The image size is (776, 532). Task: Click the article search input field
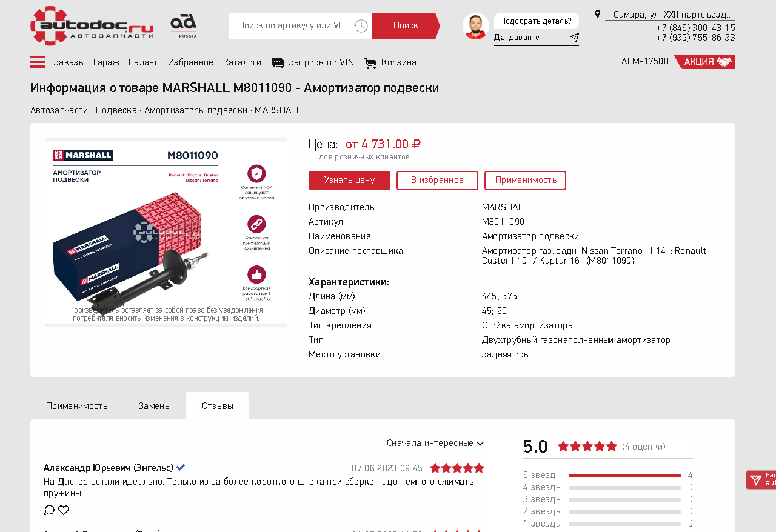293,26
